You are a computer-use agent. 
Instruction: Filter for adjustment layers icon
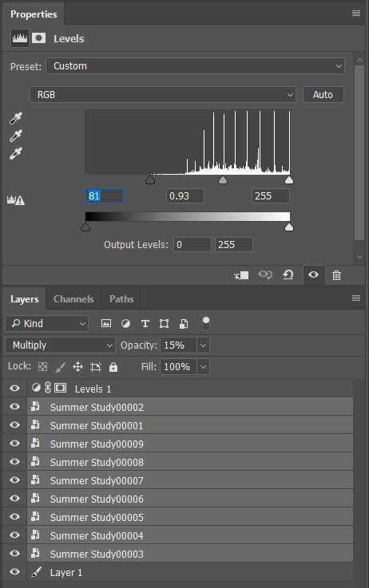(x=125, y=324)
